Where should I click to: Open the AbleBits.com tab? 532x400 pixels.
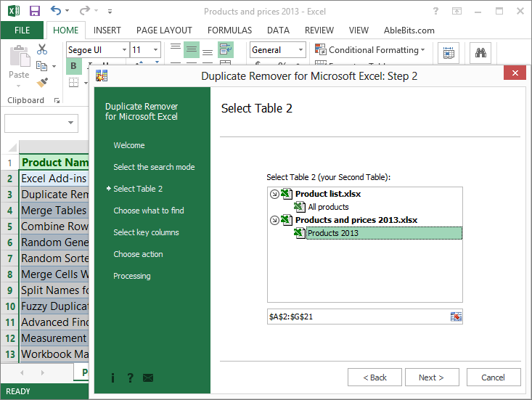click(409, 30)
